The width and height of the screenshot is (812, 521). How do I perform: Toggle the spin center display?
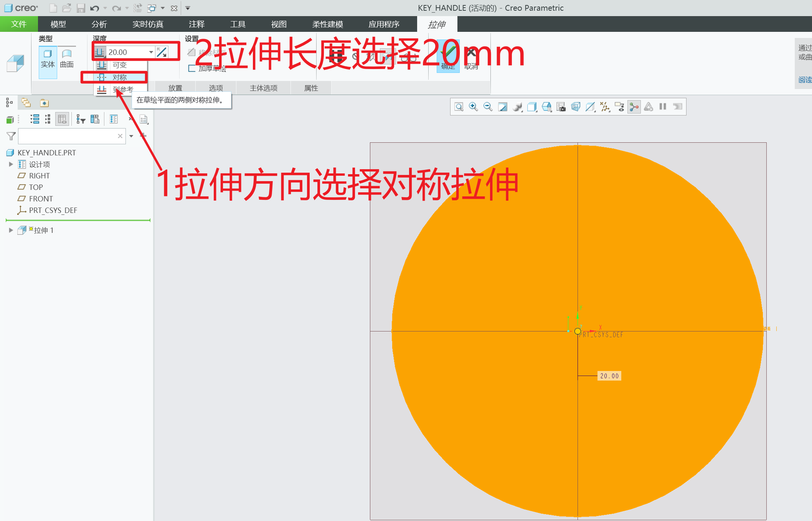634,107
